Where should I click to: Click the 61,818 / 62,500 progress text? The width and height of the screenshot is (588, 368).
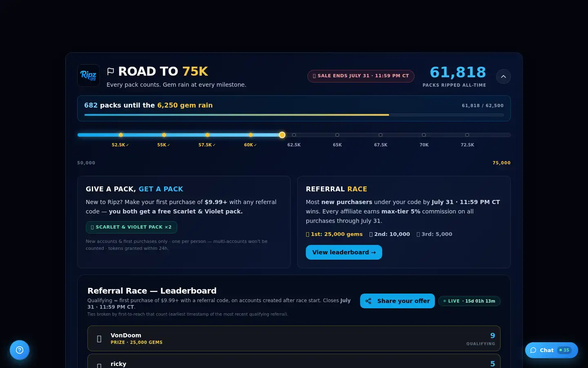(483, 105)
